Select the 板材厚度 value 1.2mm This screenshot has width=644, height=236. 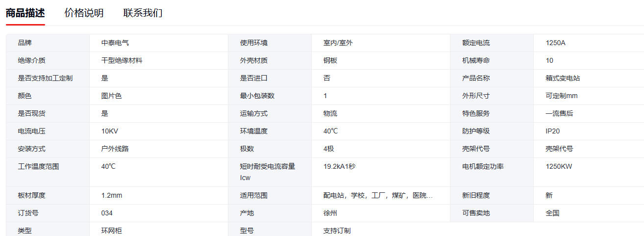click(x=112, y=195)
